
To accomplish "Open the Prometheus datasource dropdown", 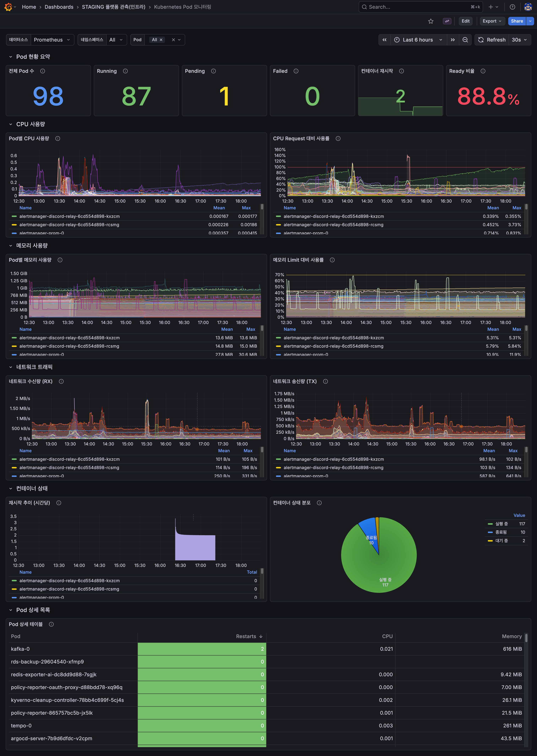I will click(x=52, y=40).
